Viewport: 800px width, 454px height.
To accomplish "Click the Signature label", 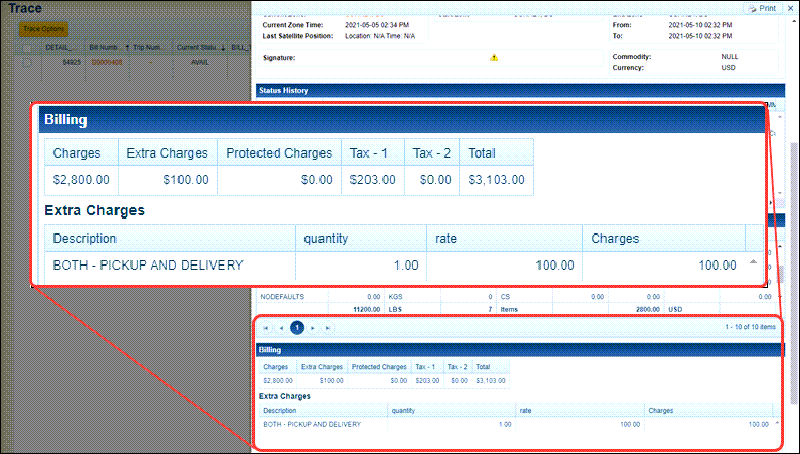I will [279, 58].
